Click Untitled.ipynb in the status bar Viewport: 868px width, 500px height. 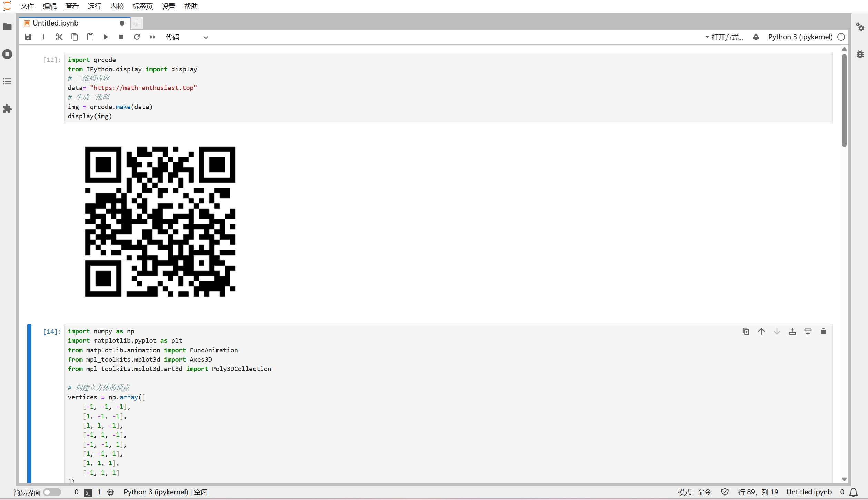click(809, 492)
